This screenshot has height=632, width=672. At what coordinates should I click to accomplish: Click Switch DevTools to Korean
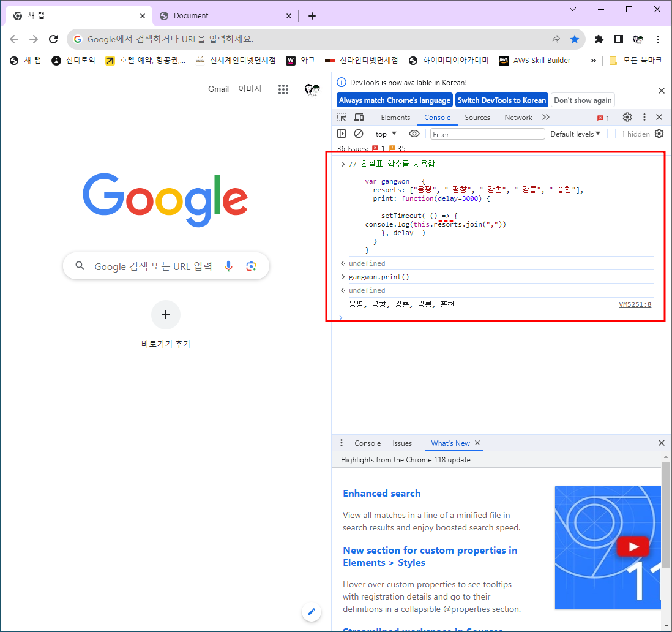point(502,100)
